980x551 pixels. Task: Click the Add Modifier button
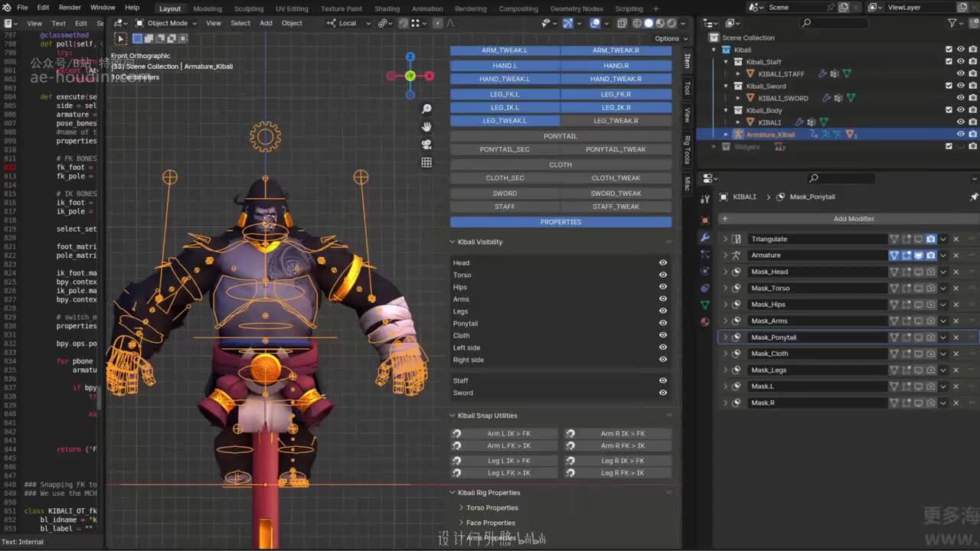point(853,219)
